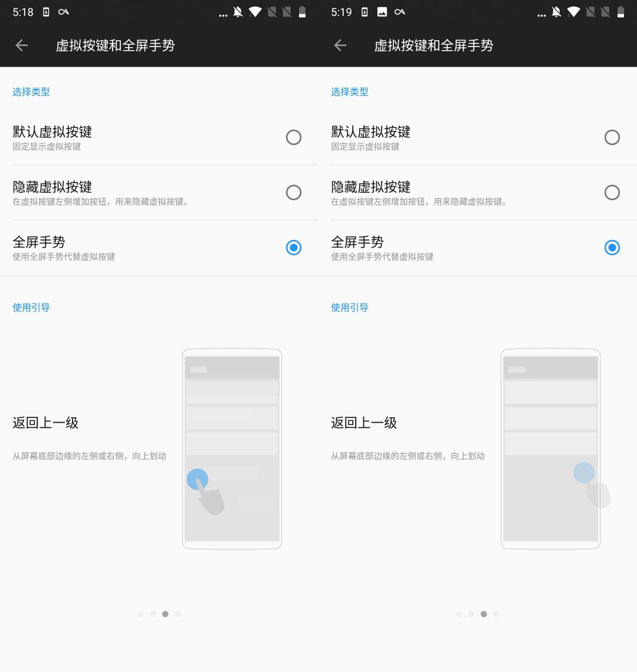Tap the faded hand pointer in right phone illustration
The width and height of the screenshot is (637, 672).
point(598,495)
